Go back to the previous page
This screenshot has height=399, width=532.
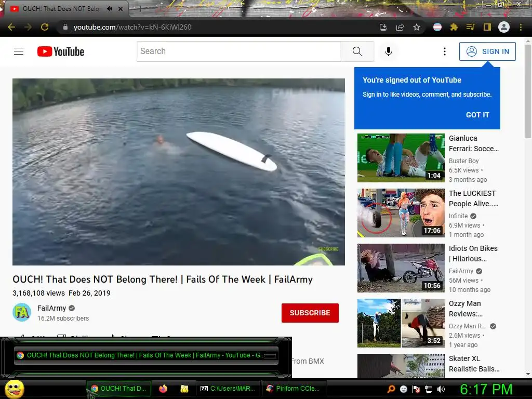coord(11,27)
